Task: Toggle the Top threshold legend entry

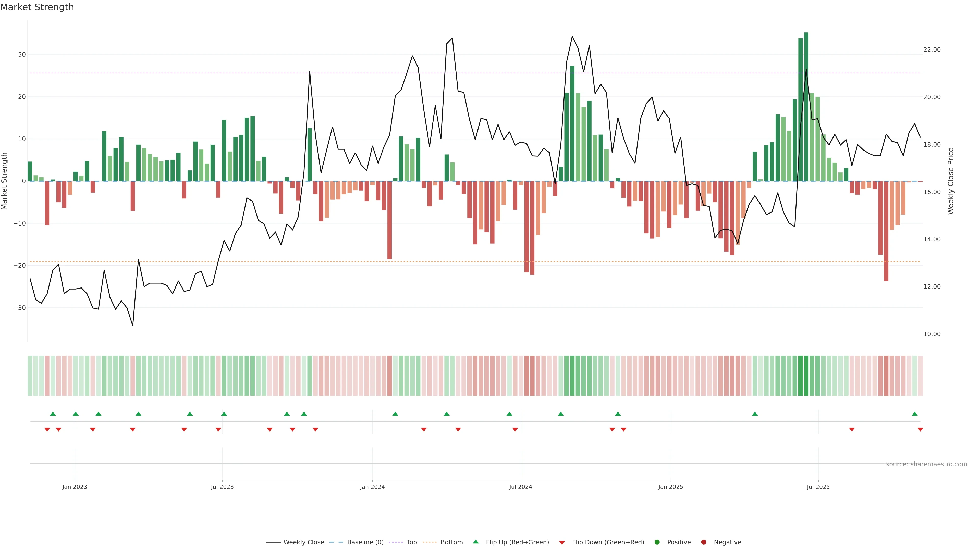Action: (411, 542)
